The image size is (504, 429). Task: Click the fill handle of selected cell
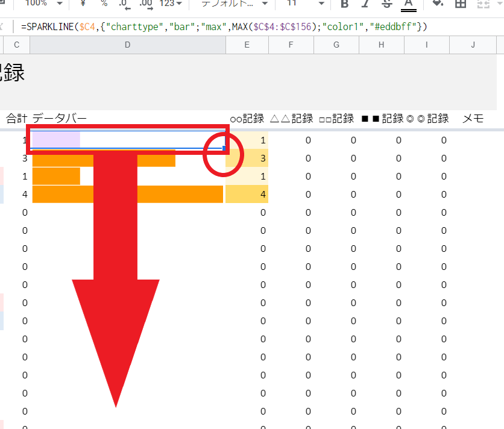[x=224, y=148]
